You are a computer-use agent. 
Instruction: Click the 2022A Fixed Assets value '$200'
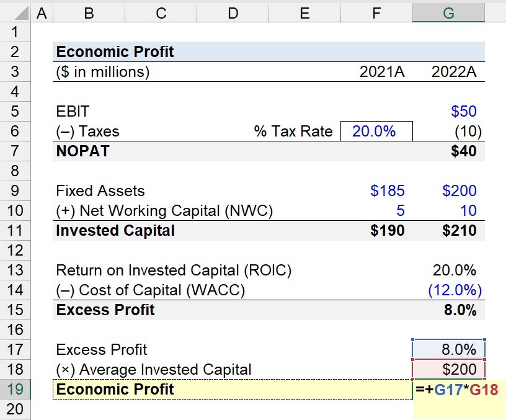click(459, 191)
